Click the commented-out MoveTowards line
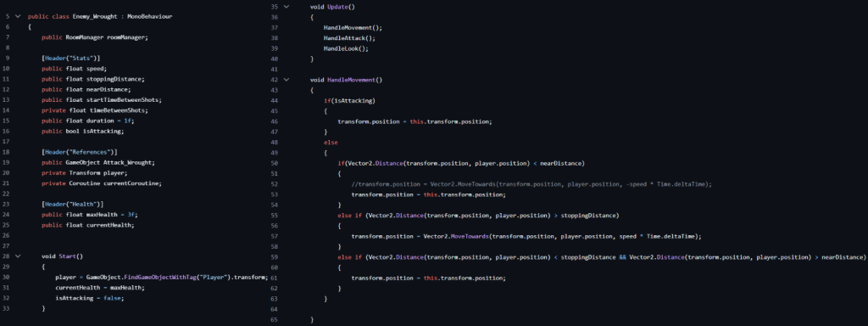The image size is (868, 326). [531, 184]
